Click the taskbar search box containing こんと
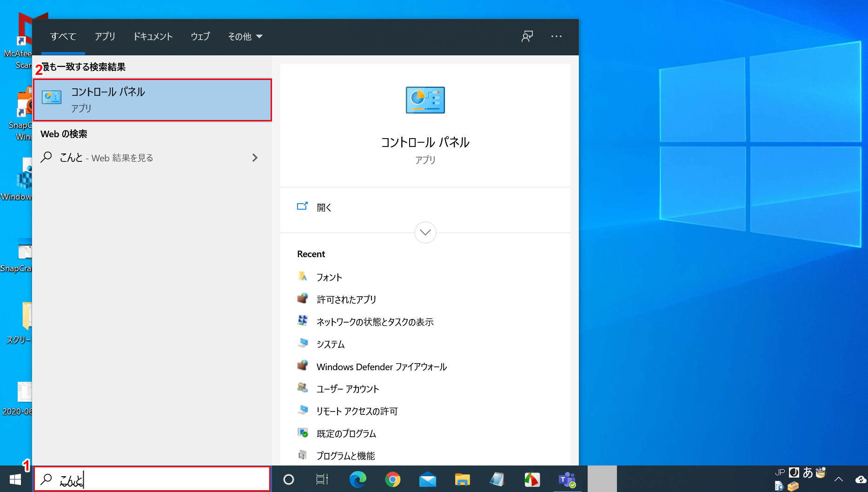 coord(152,479)
